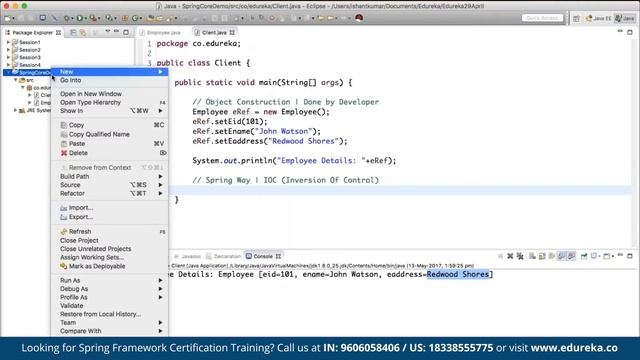Maximize the editor area
The height and width of the screenshot is (360, 640).
[x=630, y=32]
